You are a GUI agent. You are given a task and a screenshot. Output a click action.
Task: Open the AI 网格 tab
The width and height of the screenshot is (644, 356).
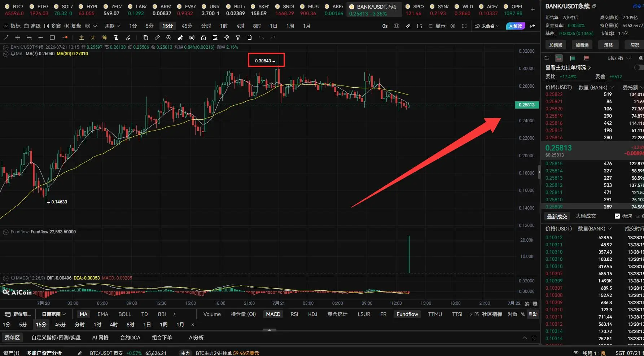(x=100, y=338)
